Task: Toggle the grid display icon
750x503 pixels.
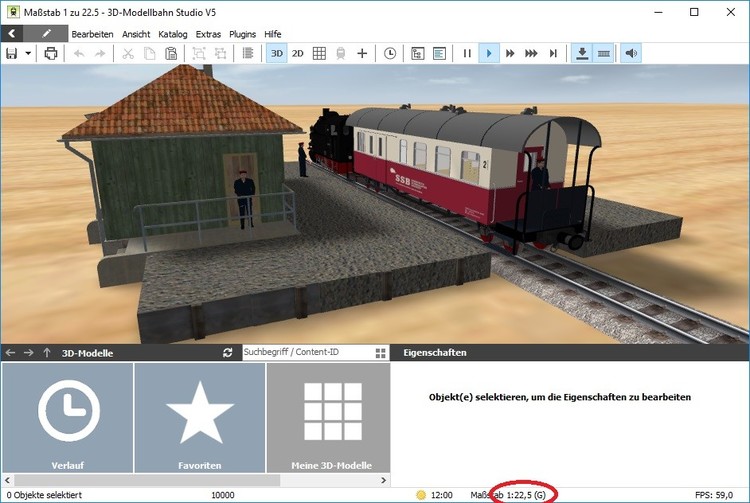Action: tap(319, 53)
